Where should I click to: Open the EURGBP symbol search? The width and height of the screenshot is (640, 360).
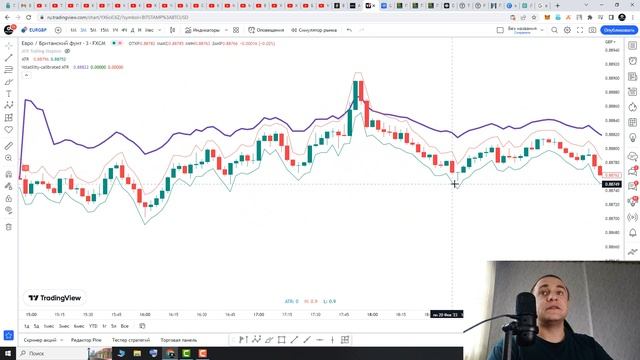click(x=34, y=30)
